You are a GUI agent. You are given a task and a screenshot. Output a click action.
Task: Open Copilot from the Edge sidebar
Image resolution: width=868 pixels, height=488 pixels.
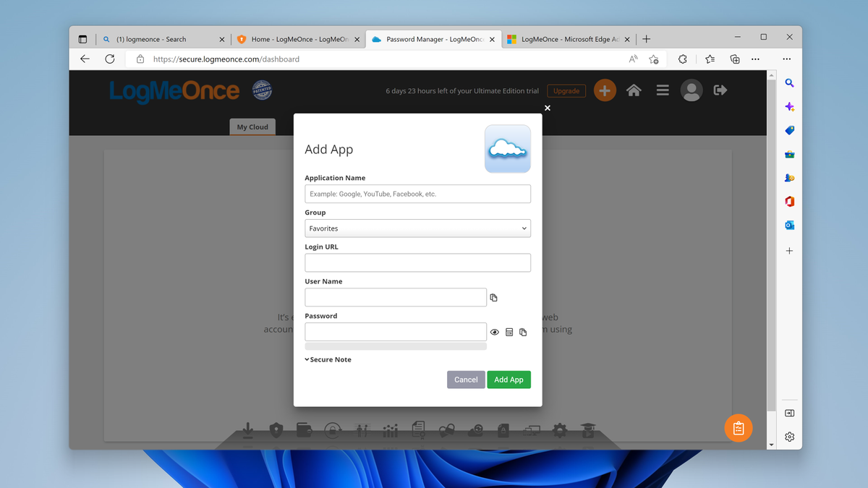click(789, 106)
